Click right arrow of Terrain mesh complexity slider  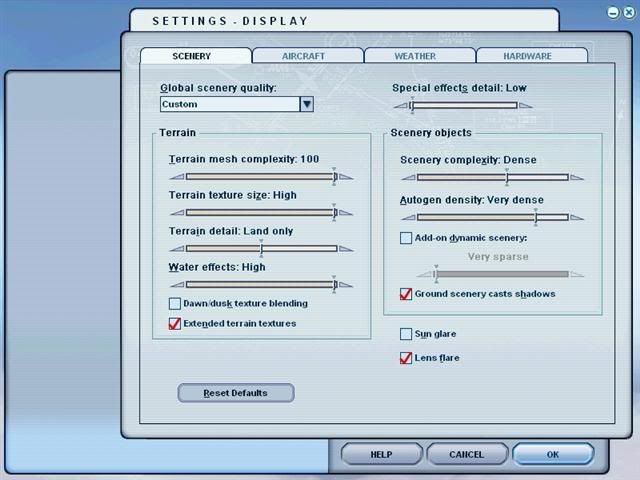tap(346, 177)
